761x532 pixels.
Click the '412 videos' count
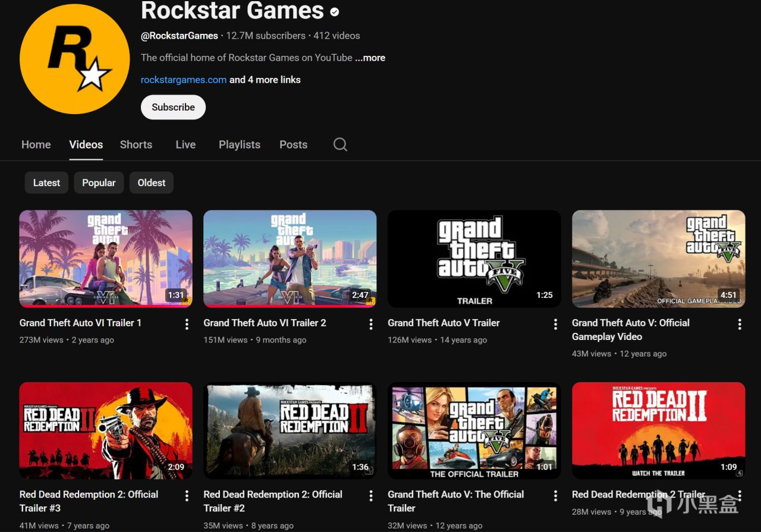[x=337, y=36]
